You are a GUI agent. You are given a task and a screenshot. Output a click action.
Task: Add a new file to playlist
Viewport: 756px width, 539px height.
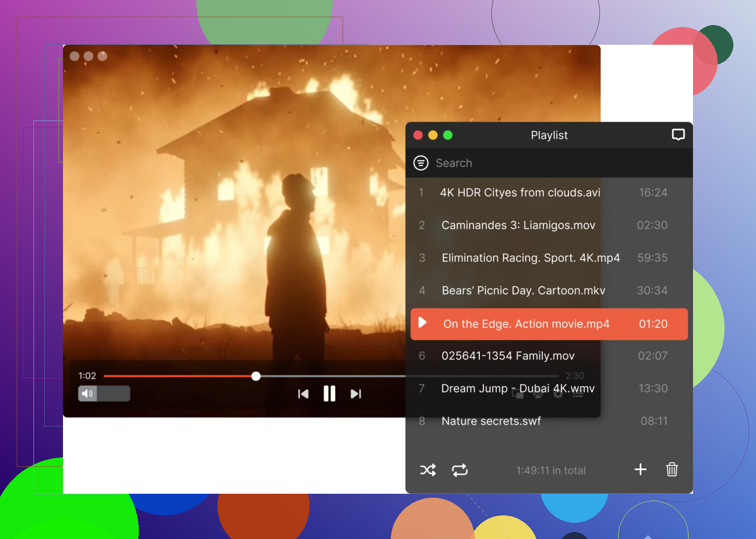640,470
